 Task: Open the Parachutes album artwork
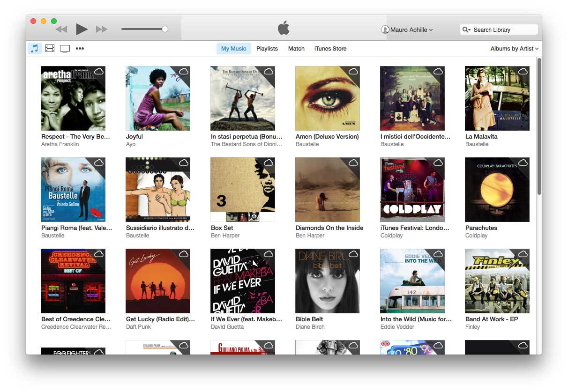click(x=497, y=190)
